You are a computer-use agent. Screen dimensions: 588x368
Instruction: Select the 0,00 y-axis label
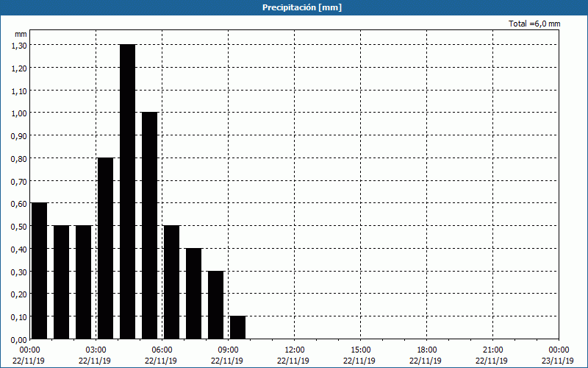(x=19, y=340)
